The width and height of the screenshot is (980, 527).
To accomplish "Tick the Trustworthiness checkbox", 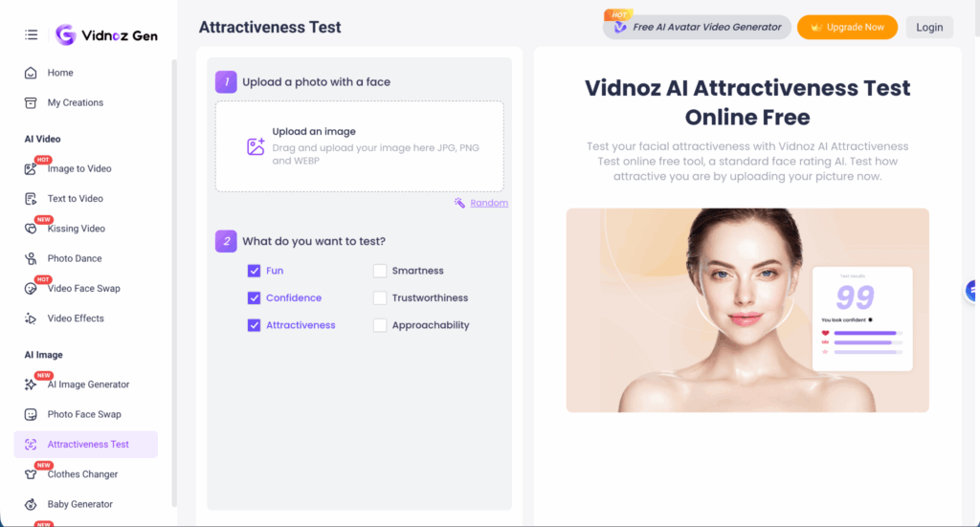I will [x=380, y=298].
